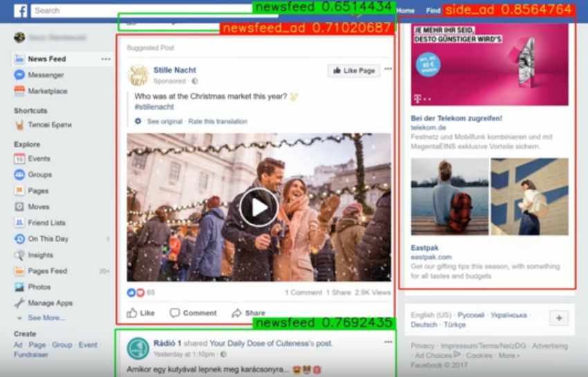
Task: Open the Cookies footer link
Action: (x=479, y=356)
